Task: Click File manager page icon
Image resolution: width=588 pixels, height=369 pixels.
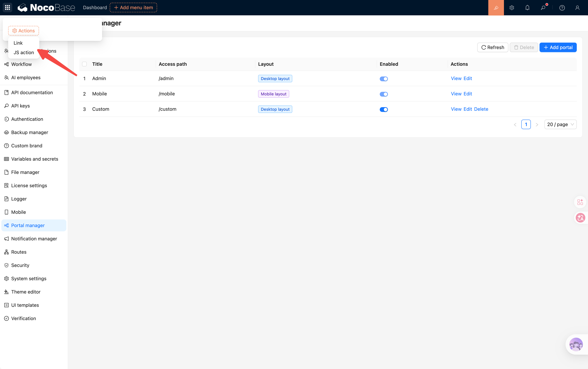Action: tap(7, 172)
